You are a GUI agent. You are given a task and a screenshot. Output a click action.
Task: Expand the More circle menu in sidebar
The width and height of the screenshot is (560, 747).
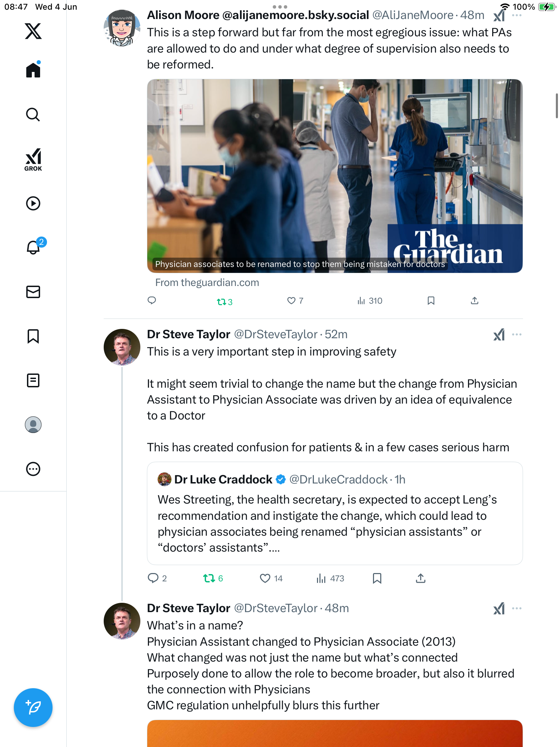[x=33, y=469]
